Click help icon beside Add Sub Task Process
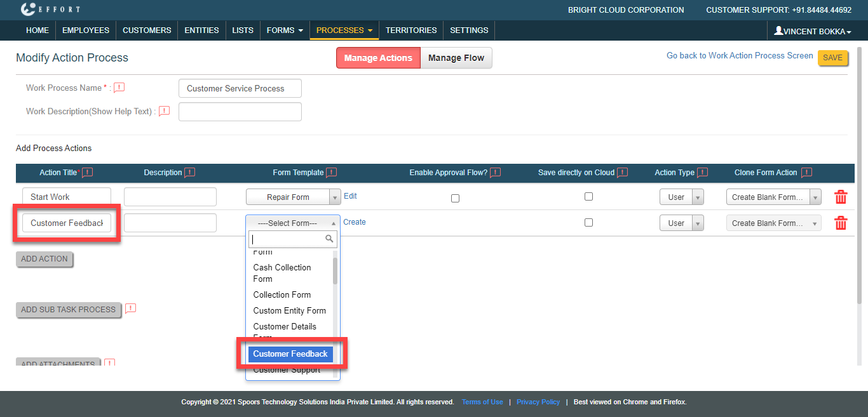The image size is (868, 417). click(130, 308)
